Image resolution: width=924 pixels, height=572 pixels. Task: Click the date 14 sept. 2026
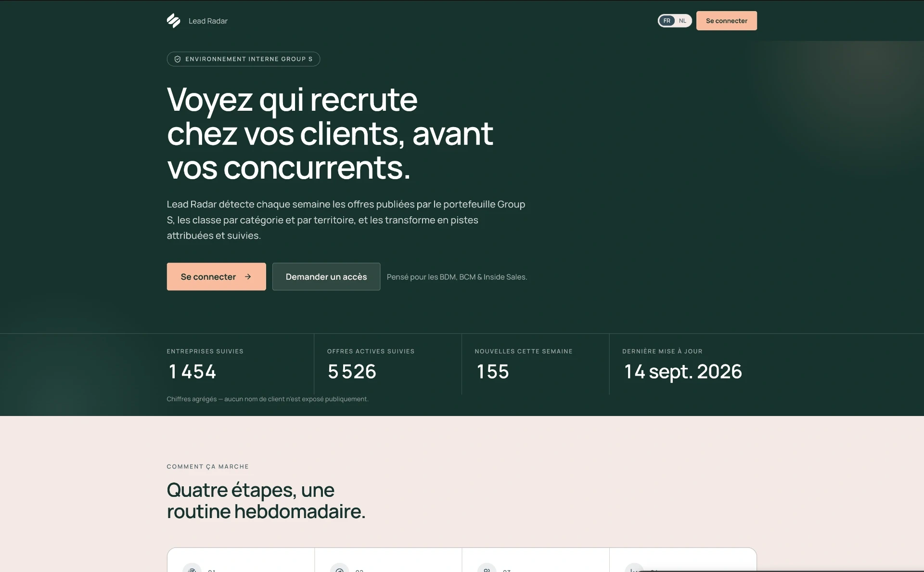(x=683, y=372)
